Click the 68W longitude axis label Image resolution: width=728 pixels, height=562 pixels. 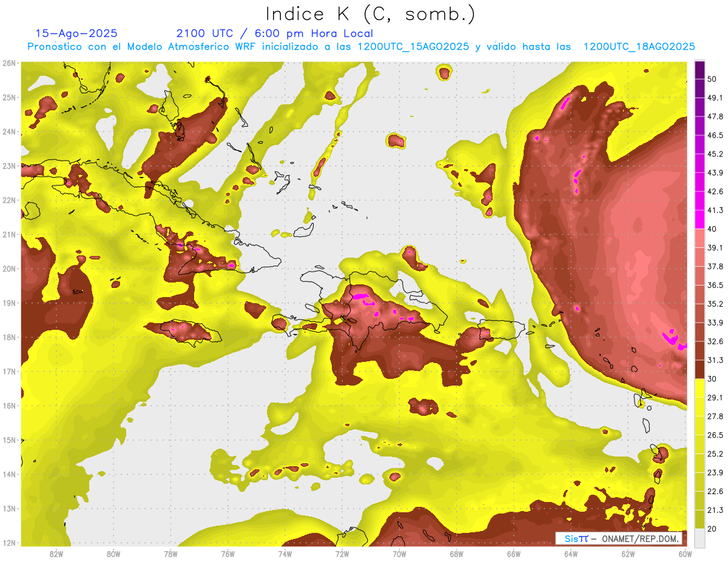tap(457, 554)
